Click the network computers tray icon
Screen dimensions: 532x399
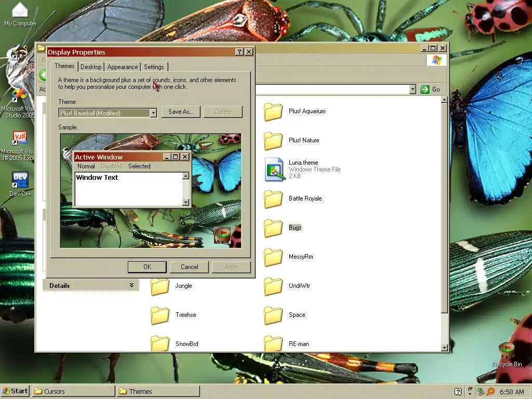(480, 392)
